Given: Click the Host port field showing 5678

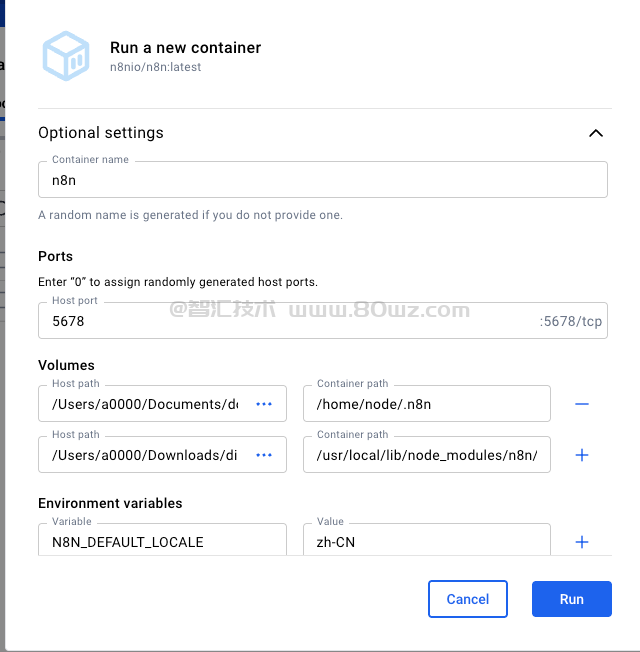Looking at the screenshot, I should click(x=290, y=322).
